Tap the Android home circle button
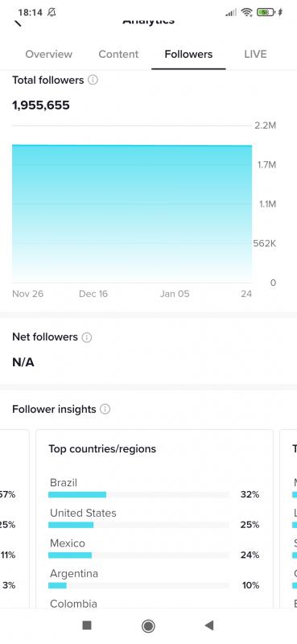 tap(148, 626)
